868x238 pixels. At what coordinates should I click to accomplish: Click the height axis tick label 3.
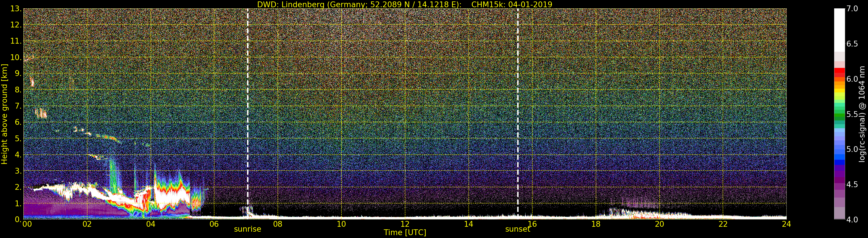pyautogui.click(x=18, y=171)
